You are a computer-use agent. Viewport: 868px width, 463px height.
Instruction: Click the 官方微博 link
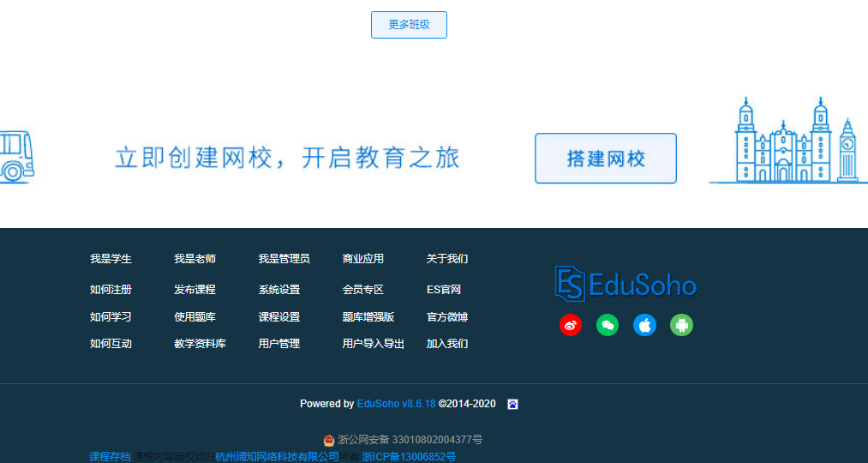click(x=447, y=317)
